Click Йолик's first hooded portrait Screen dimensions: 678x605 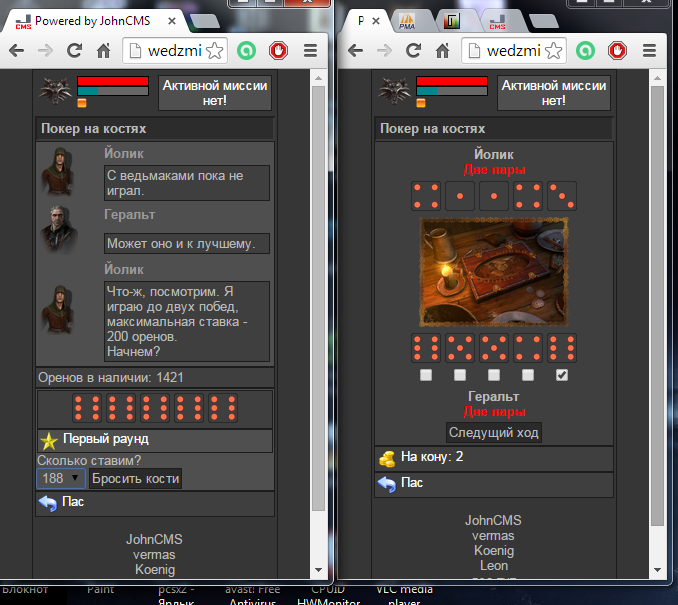(x=58, y=171)
